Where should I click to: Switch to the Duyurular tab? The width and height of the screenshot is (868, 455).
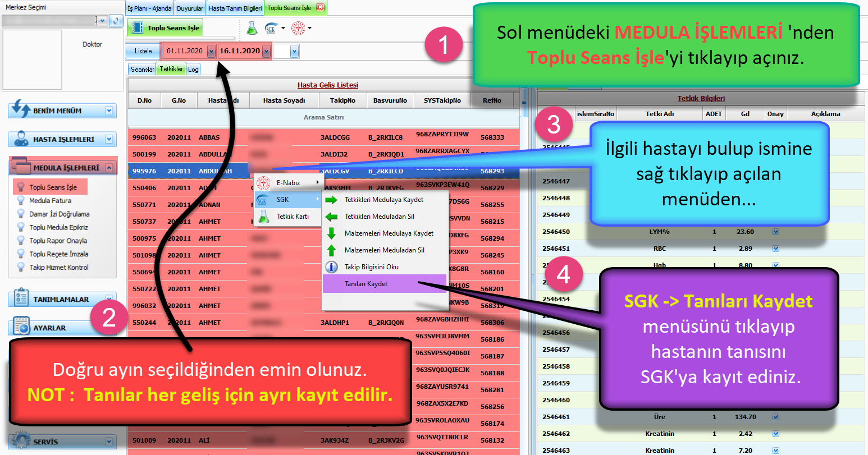(x=190, y=8)
